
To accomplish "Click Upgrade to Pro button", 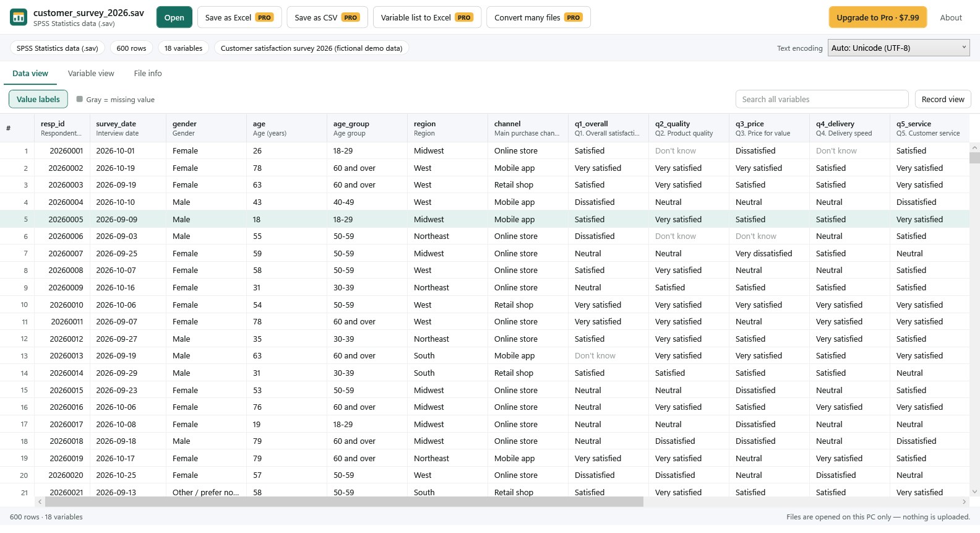I will click(x=877, y=17).
